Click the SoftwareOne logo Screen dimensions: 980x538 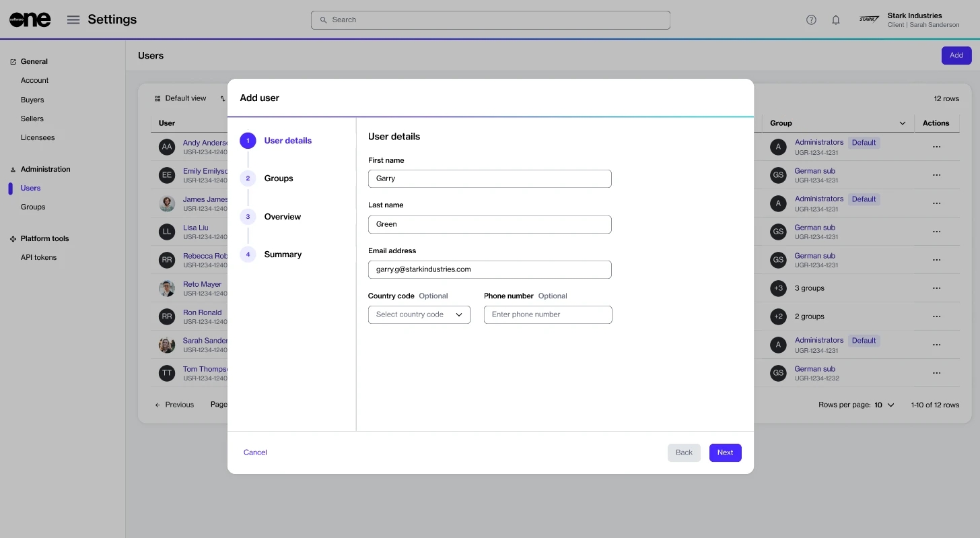pyautogui.click(x=30, y=20)
